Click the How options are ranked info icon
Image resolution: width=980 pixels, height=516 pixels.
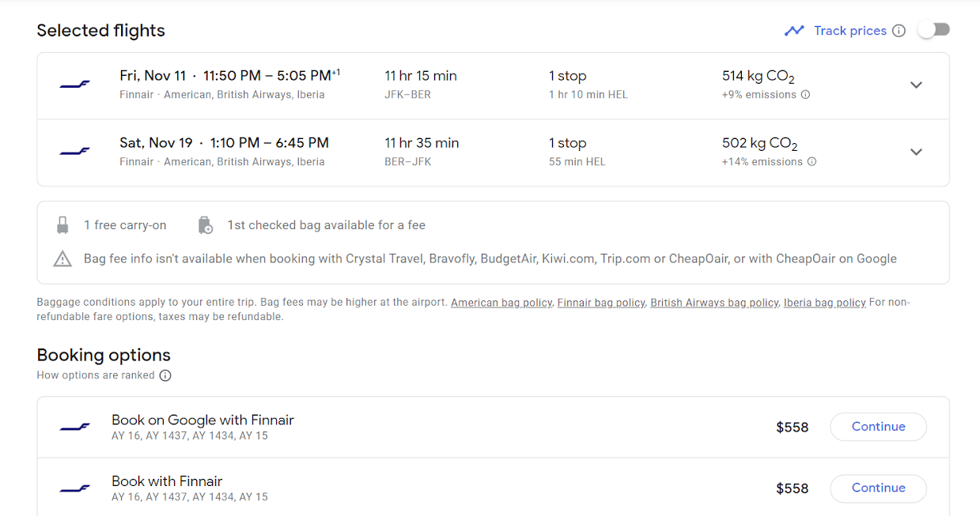pos(165,375)
